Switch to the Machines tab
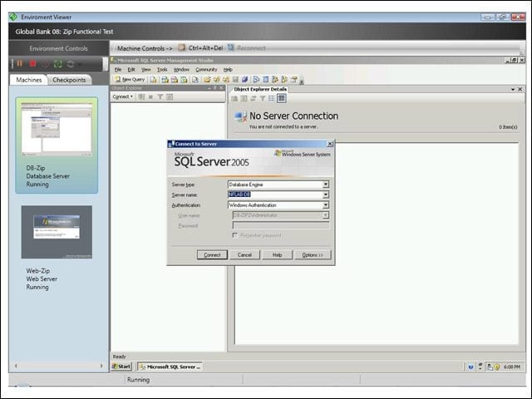Viewport: 532px width, 399px height. (x=29, y=80)
